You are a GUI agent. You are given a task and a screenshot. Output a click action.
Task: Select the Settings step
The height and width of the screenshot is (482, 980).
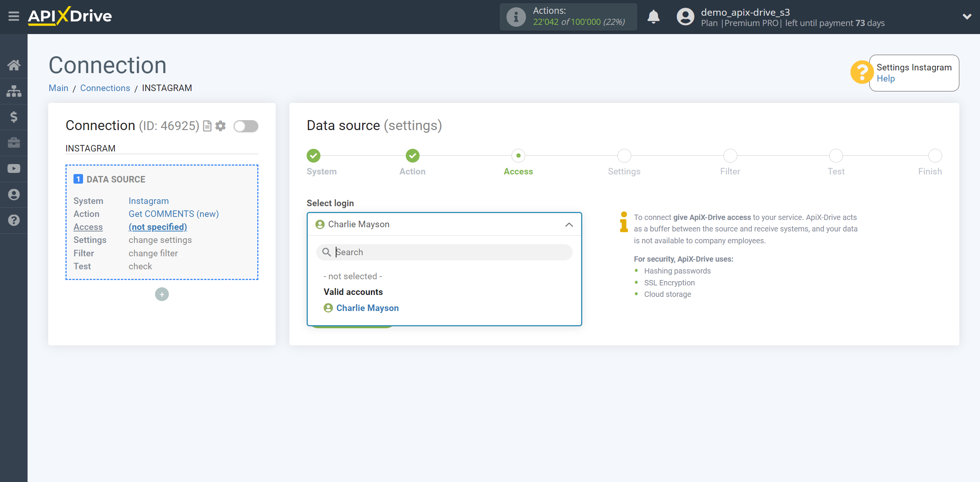tap(624, 156)
